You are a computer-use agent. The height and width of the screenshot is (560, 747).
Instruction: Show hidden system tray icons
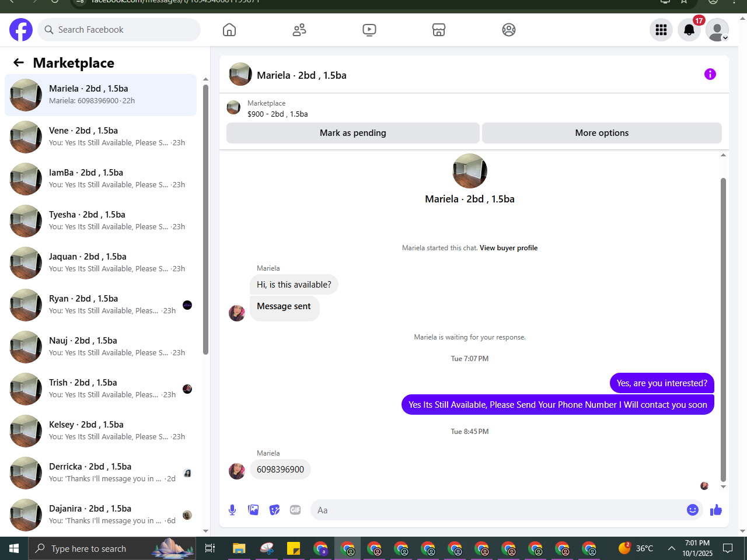(x=672, y=548)
